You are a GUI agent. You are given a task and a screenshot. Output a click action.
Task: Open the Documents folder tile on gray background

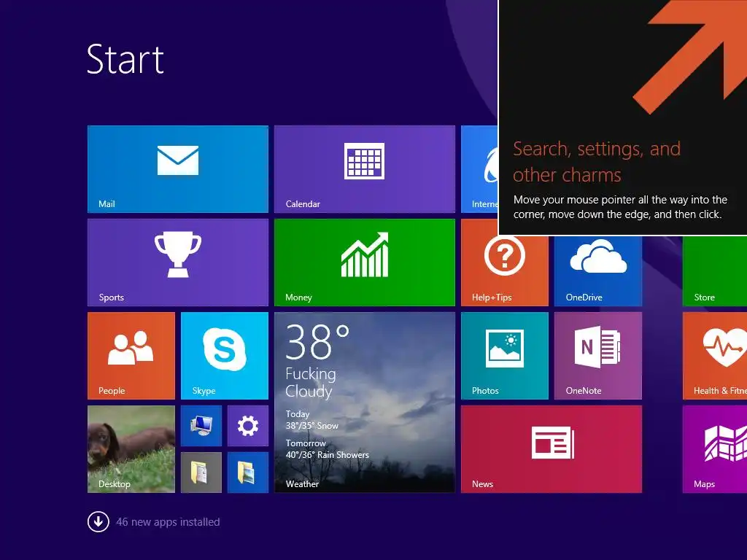pos(201,472)
